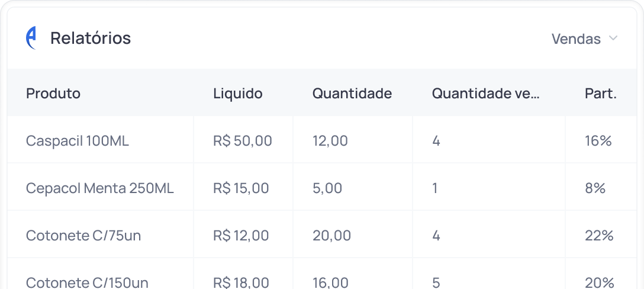Screen dimensions: 644x289
Task: Click the R$ 50,00 liquido value
Action: (x=242, y=141)
